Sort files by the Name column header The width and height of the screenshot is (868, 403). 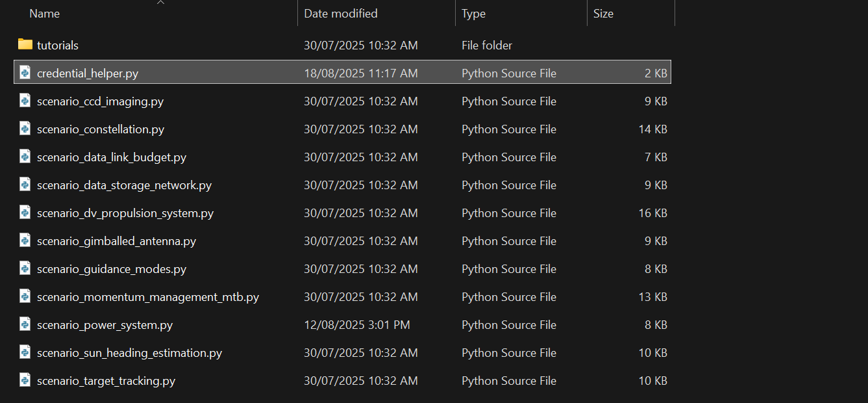(45, 14)
